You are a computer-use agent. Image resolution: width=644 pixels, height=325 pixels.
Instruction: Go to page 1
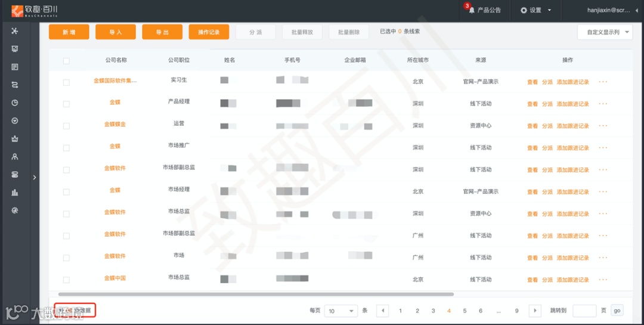[401, 311]
